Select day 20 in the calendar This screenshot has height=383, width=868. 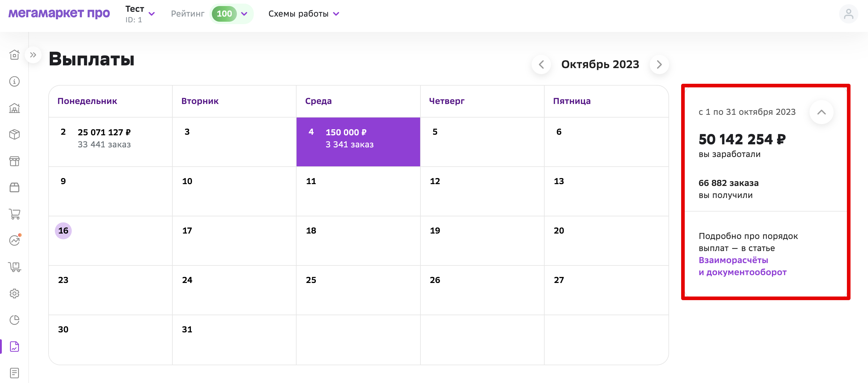606,241
